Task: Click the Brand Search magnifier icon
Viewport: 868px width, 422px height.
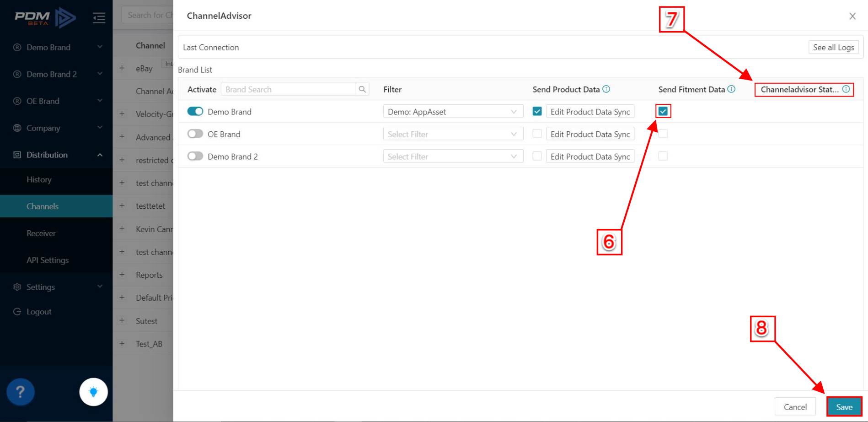Action: 362,89
